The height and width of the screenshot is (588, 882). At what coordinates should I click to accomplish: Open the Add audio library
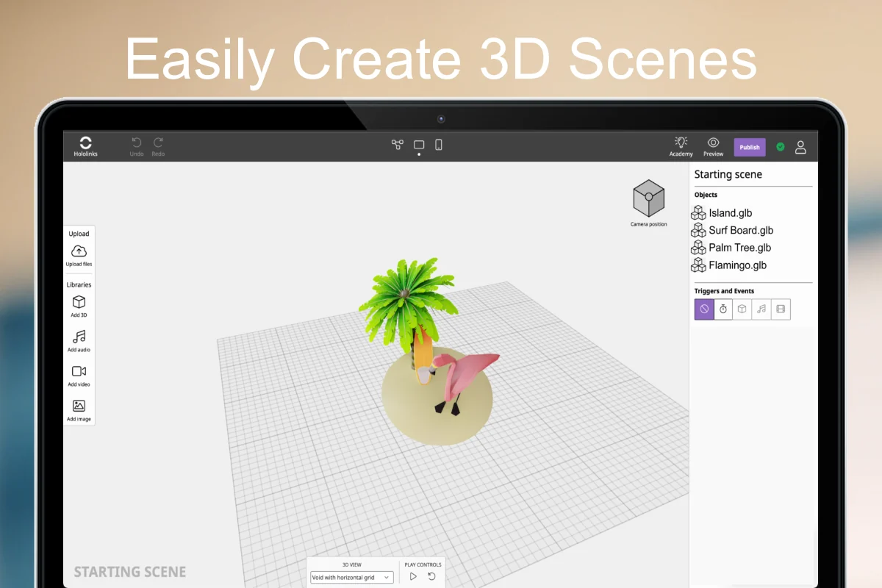79,337
